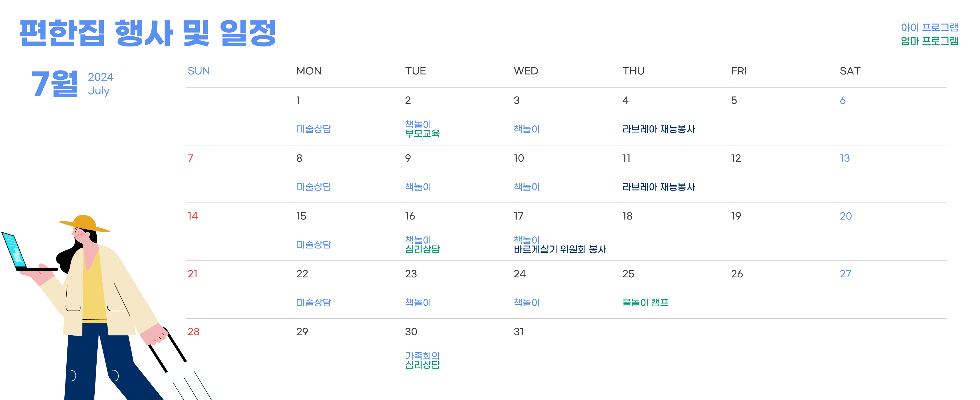Select the 물놀이 캠프 event on July 25
The image size is (980, 400).
[645, 303]
